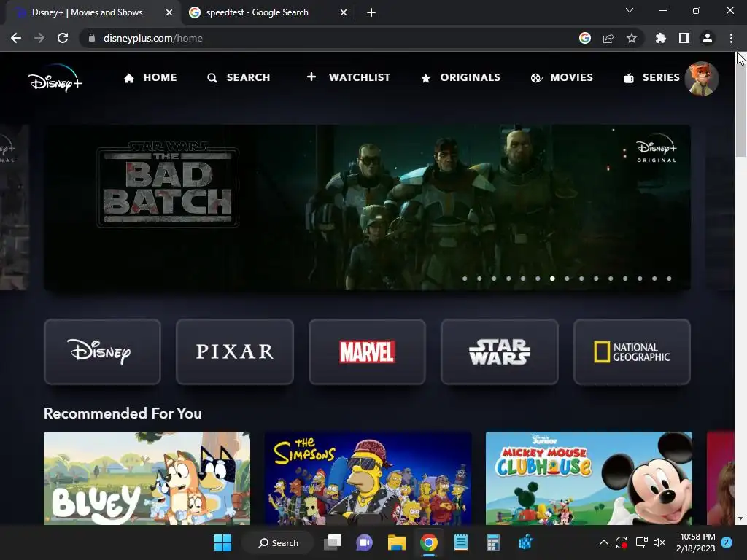Click the sync status tray icon

(x=622, y=542)
